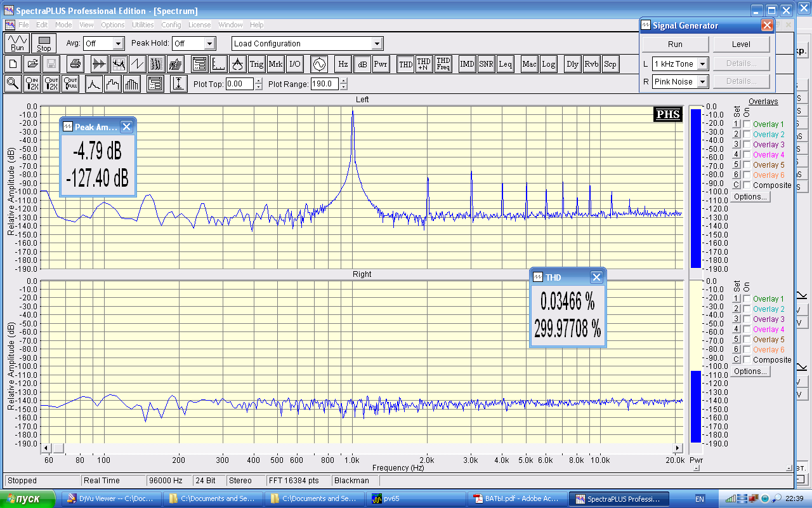The height and width of the screenshot is (508, 812).
Task: Tick the Overlay 4 checkbox on Left plot
Action: point(747,155)
